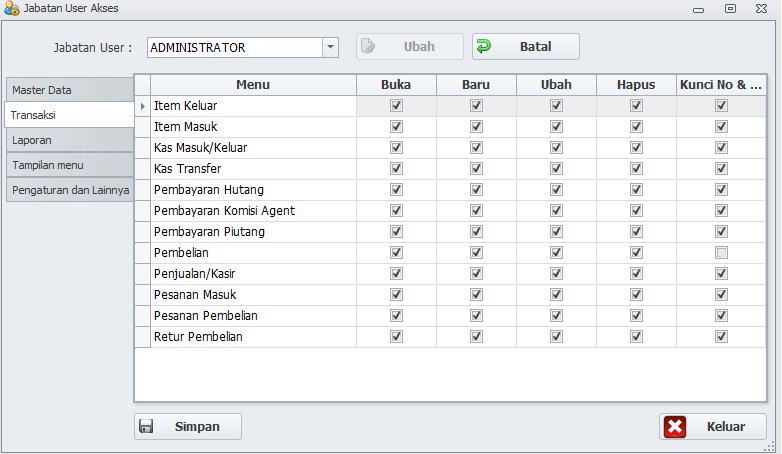Image resolution: width=782 pixels, height=454 pixels.
Task: Click the floppy disk Simpan icon
Action: click(x=146, y=426)
